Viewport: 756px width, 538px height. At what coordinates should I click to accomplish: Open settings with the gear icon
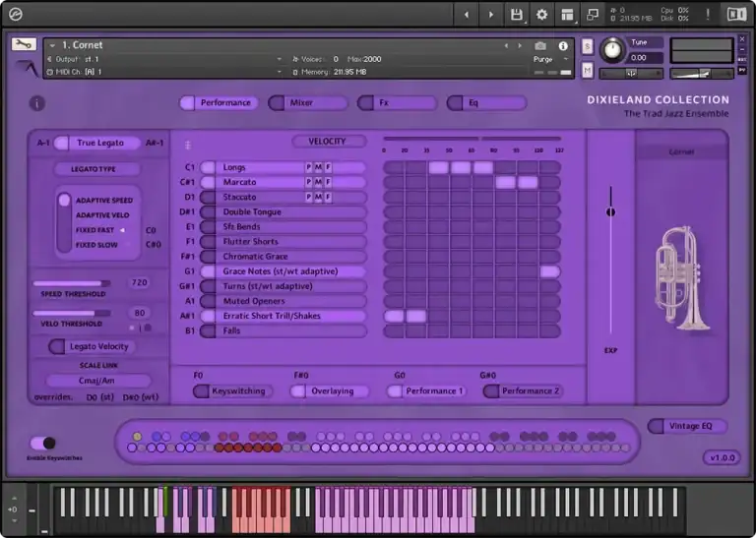542,15
